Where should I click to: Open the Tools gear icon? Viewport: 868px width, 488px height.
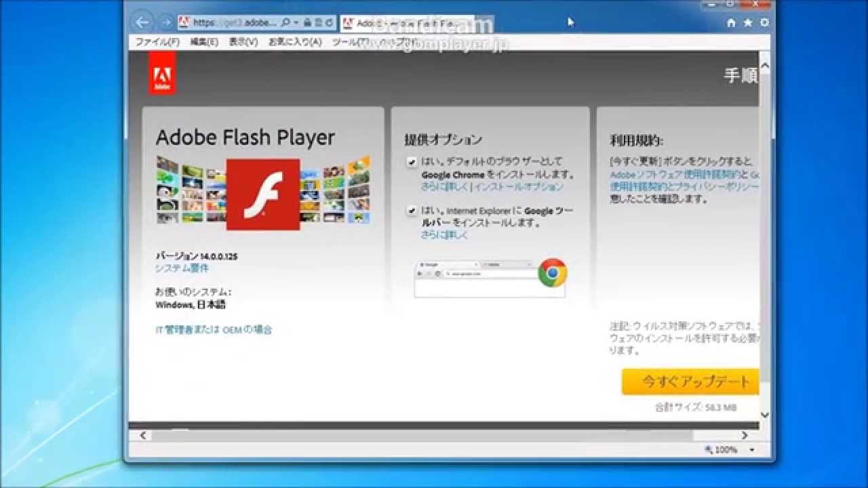pos(765,22)
